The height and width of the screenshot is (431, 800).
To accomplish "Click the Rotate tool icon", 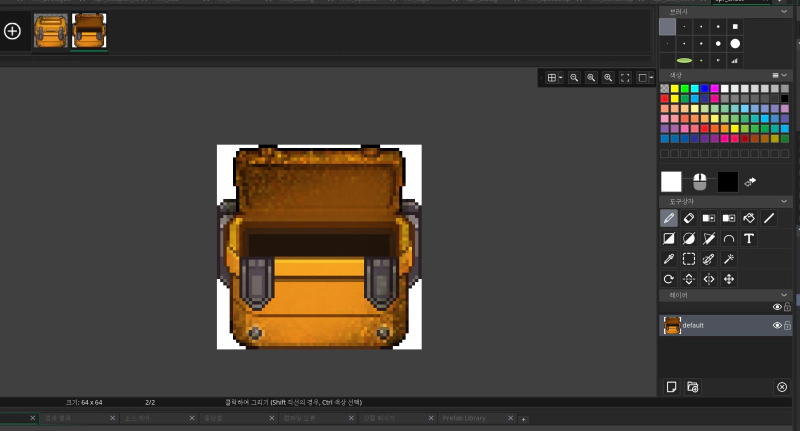I will [669, 280].
